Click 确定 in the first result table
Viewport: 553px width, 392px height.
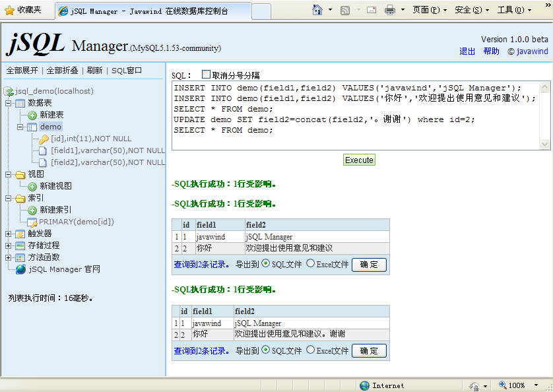click(369, 265)
